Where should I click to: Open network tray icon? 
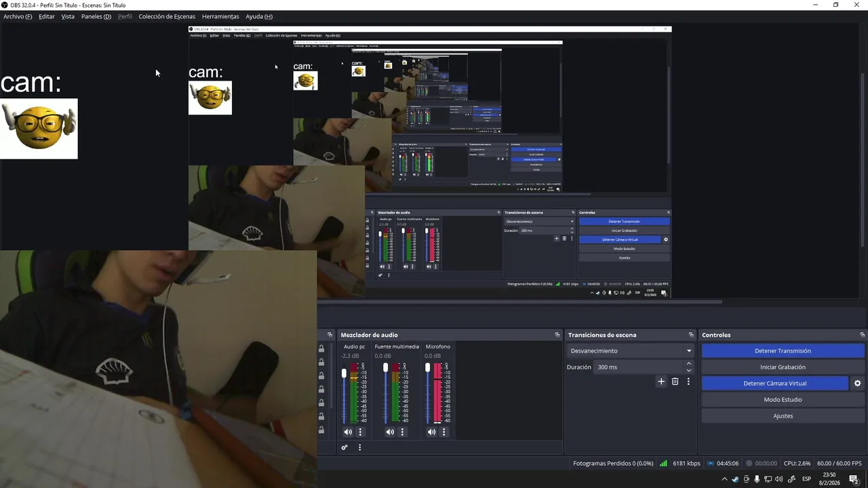pyautogui.click(x=768, y=479)
